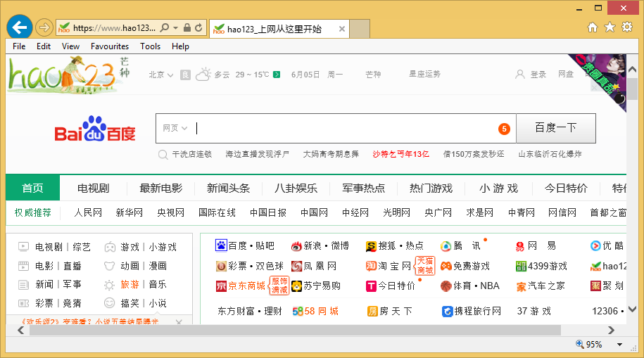Select the 新闻头条 navigation tab
Image resolution: width=644 pixels, height=358 pixels.
point(228,188)
